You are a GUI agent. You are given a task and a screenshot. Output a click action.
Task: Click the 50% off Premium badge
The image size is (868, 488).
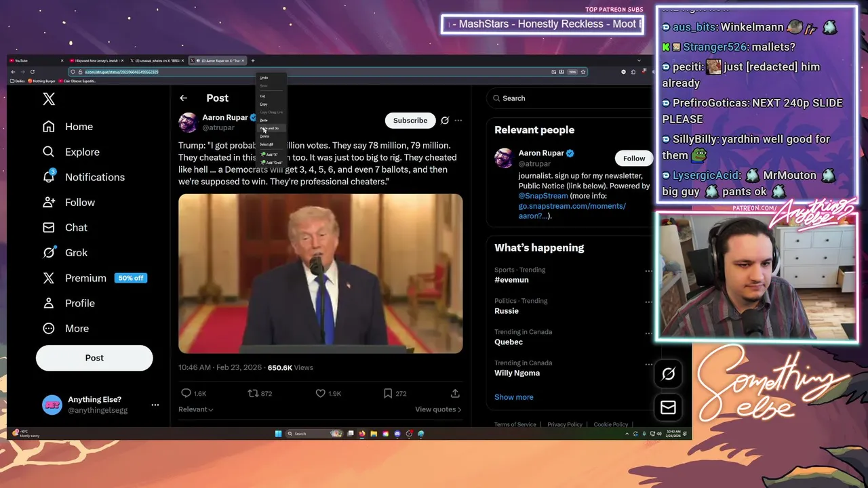coord(131,278)
